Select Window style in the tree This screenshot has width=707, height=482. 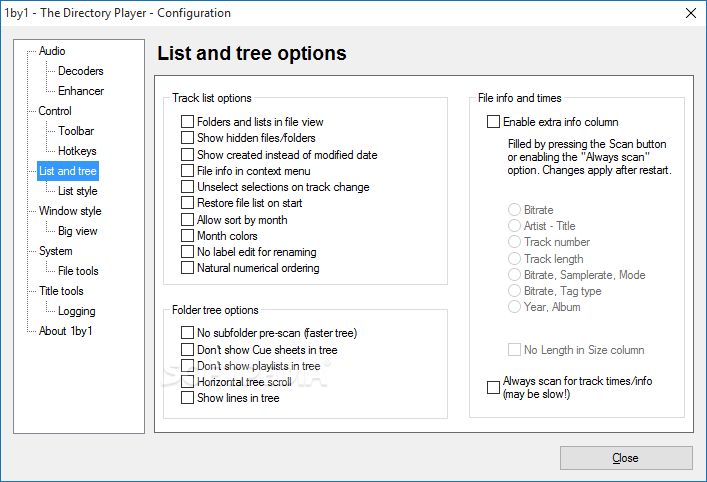[70, 211]
